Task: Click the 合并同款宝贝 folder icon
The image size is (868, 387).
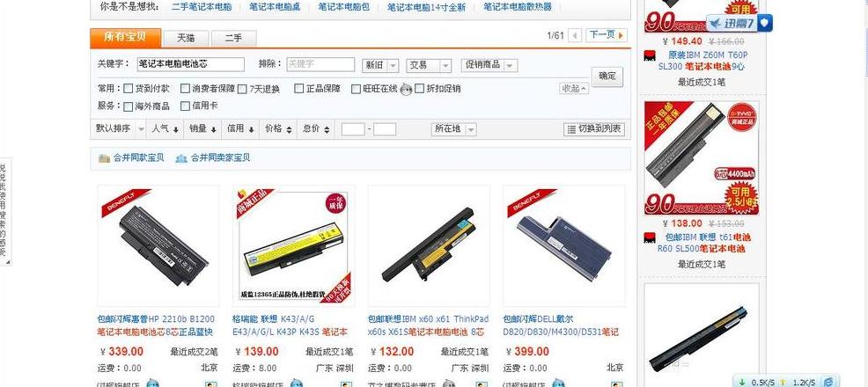Action: pos(104,158)
